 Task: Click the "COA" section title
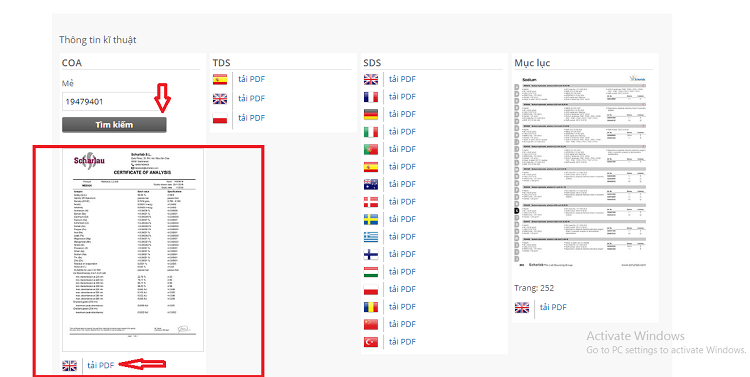click(72, 63)
